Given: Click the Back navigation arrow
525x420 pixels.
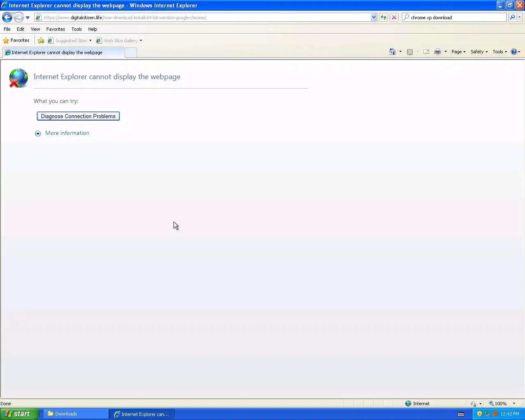Looking at the screenshot, I should click(7, 17).
